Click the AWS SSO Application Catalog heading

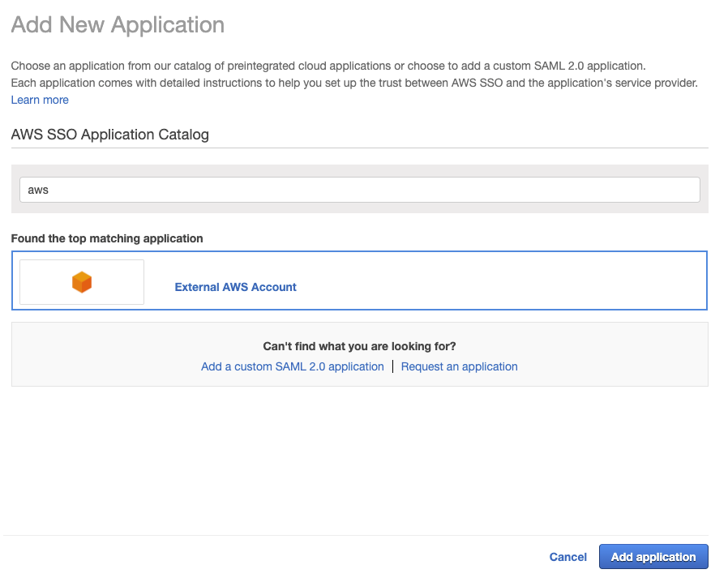pyautogui.click(x=109, y=135)
